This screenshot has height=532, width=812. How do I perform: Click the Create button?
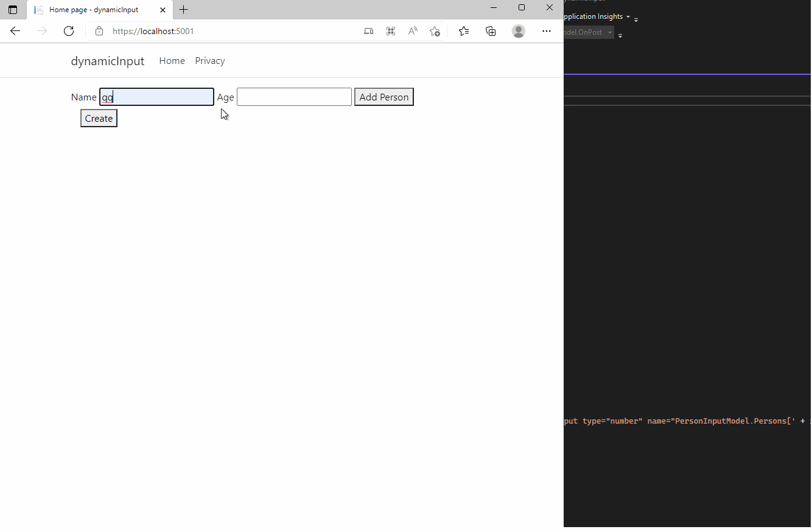(99, 118)
